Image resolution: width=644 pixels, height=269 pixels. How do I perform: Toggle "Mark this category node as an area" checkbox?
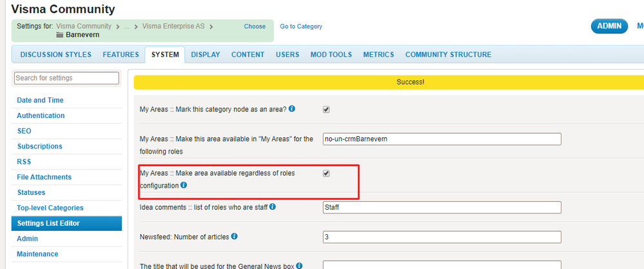point(327,110)
